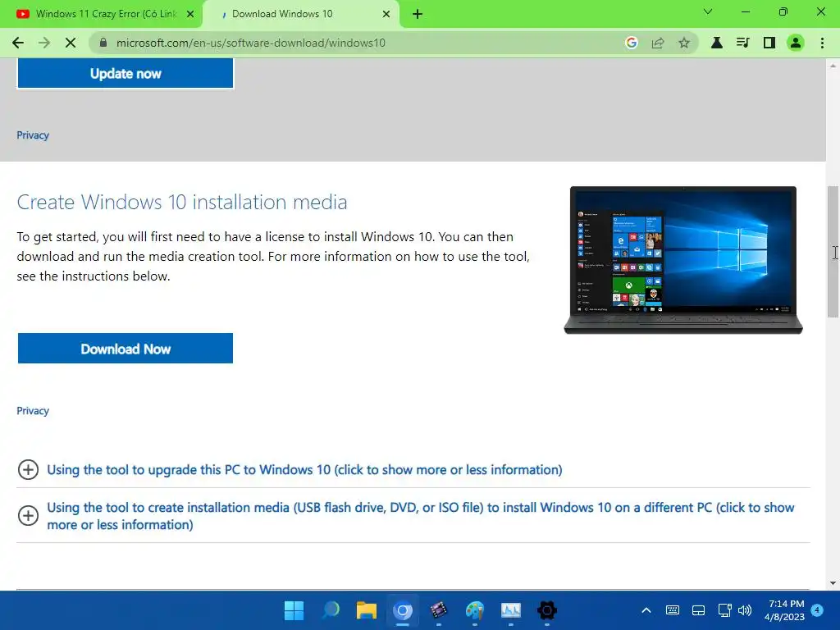
Task: Open 'Using the tool to upgrade this PC' link
Action: [305, 470]
